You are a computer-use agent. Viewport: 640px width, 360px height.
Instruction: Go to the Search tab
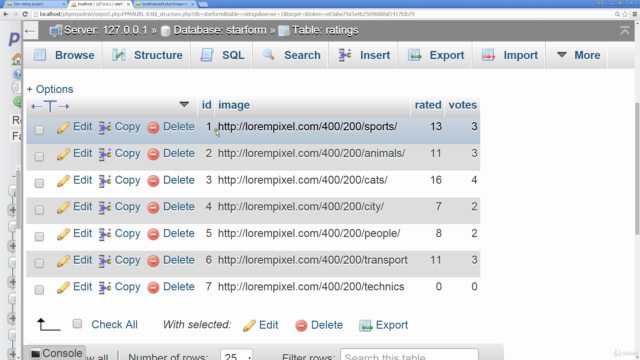click(291, 55)
